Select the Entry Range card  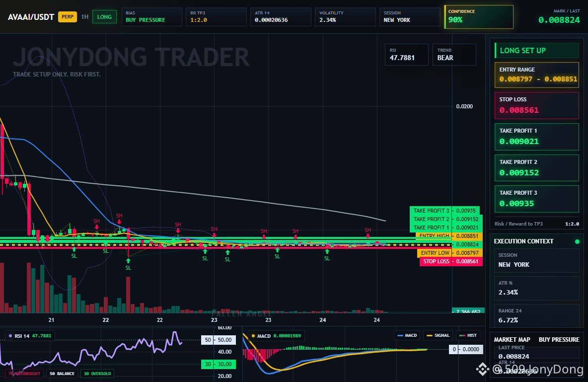[537, 75]
